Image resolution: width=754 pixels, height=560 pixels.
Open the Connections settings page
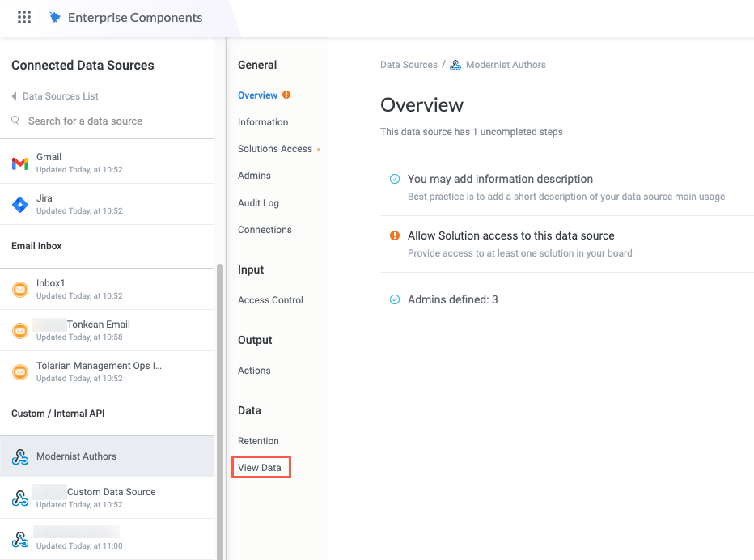265,229
